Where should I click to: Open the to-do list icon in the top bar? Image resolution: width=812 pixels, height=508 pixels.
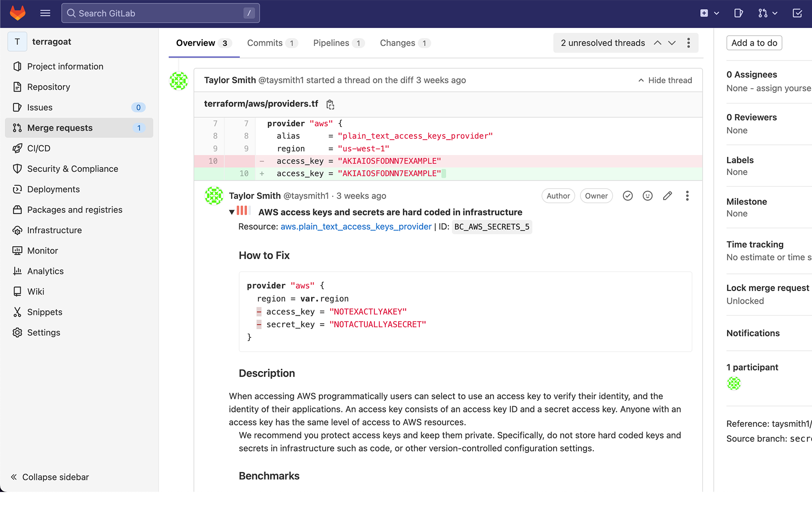coord(797,13)
